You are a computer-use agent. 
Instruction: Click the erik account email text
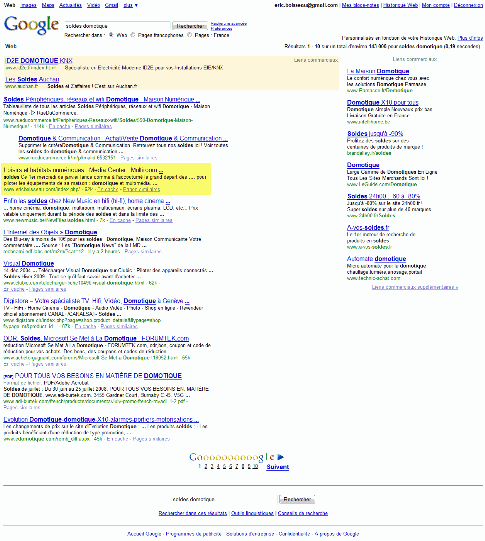click(x=306, y=5)
